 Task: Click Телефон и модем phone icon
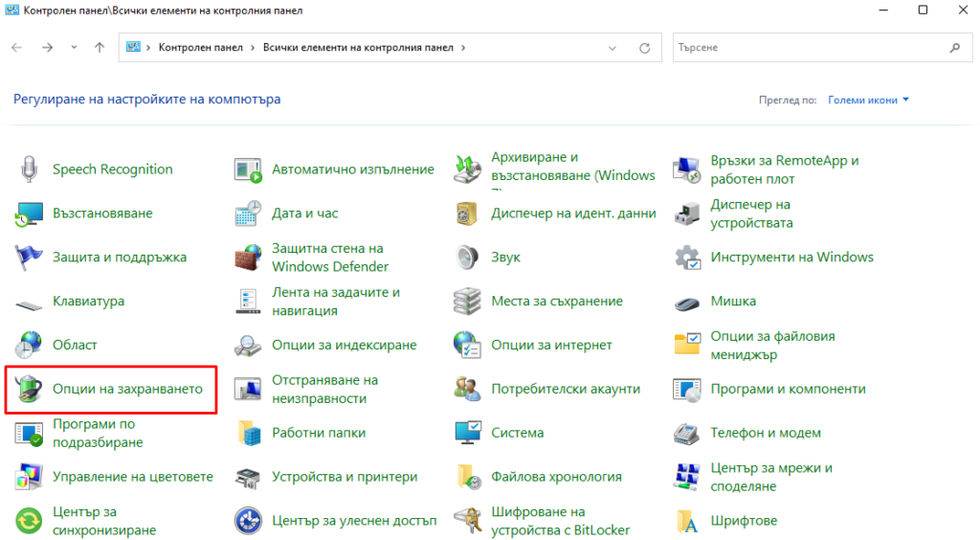(x=687, y=433)
